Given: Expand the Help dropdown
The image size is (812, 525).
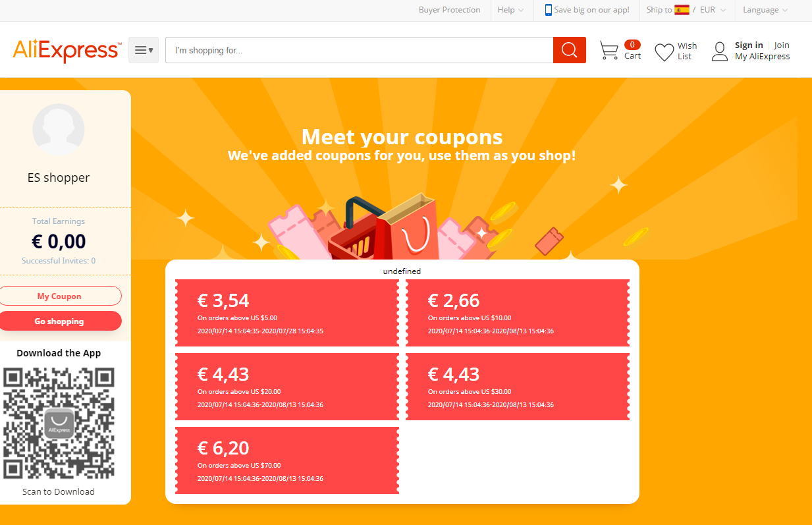Looking at the screenshot, I should click(510, 10).
